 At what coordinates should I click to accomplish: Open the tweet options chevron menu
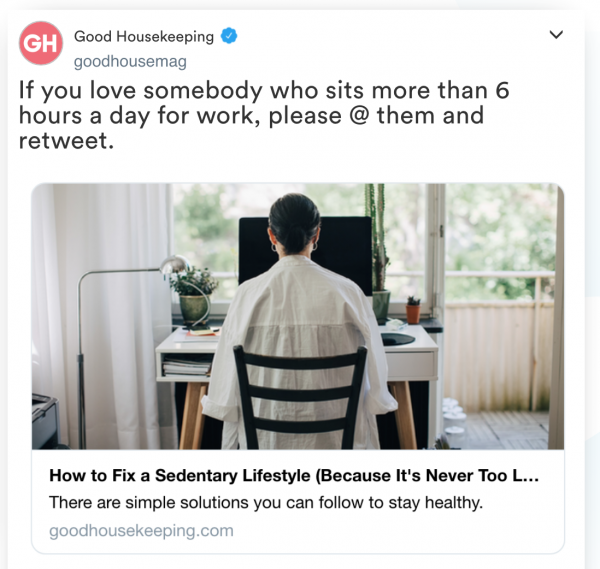tap(556, 34)
